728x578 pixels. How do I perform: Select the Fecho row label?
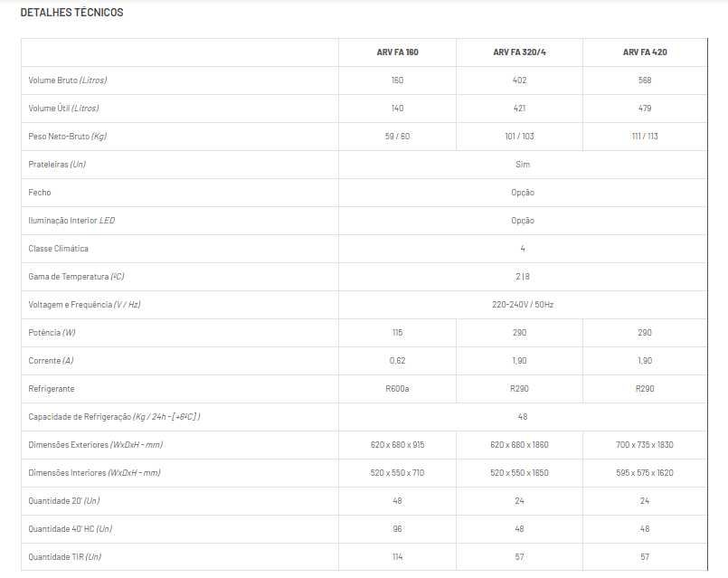[x=40, y=193]
